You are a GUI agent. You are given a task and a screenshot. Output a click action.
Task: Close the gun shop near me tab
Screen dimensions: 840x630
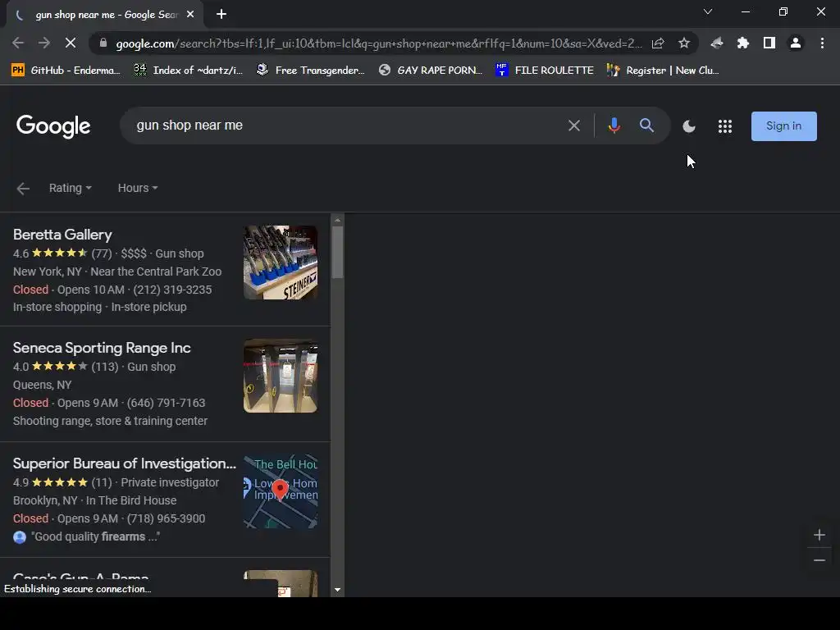pos(190,15)
